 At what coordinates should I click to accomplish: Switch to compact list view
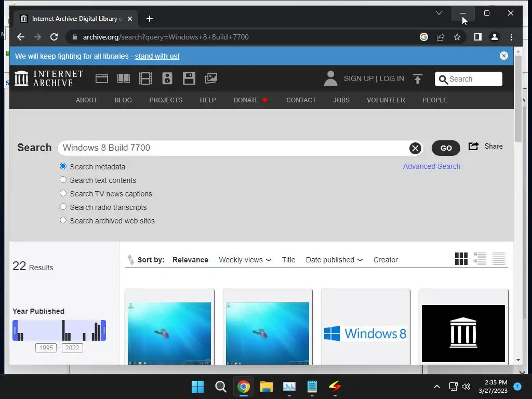[499, 259]
